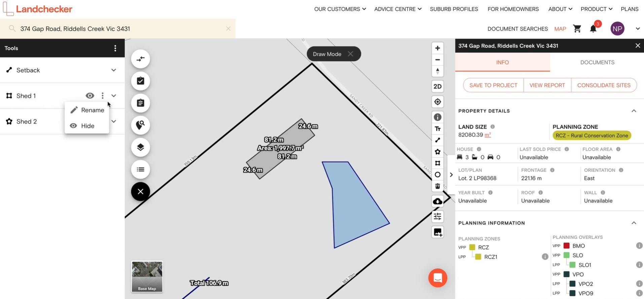Open the location search pin tool
Image resolution: width=644 pixels, height=299 pixels.
(140, 125)
